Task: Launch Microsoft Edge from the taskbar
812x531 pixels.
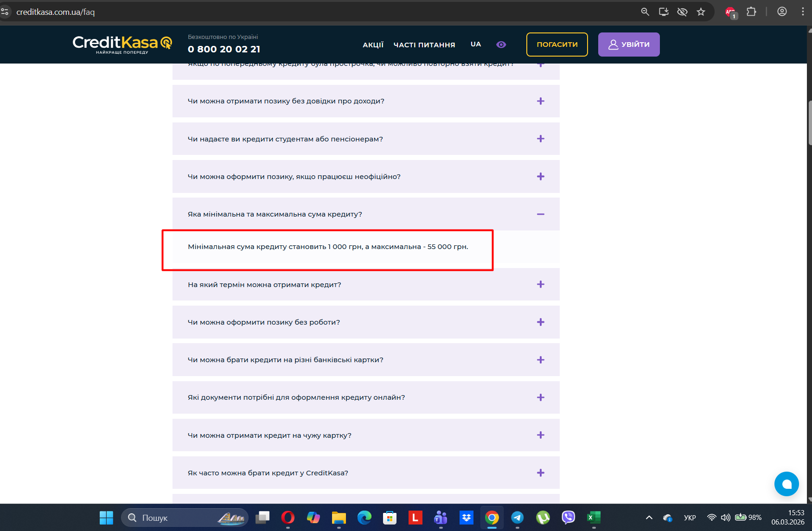Action: [x=364, y=518]
